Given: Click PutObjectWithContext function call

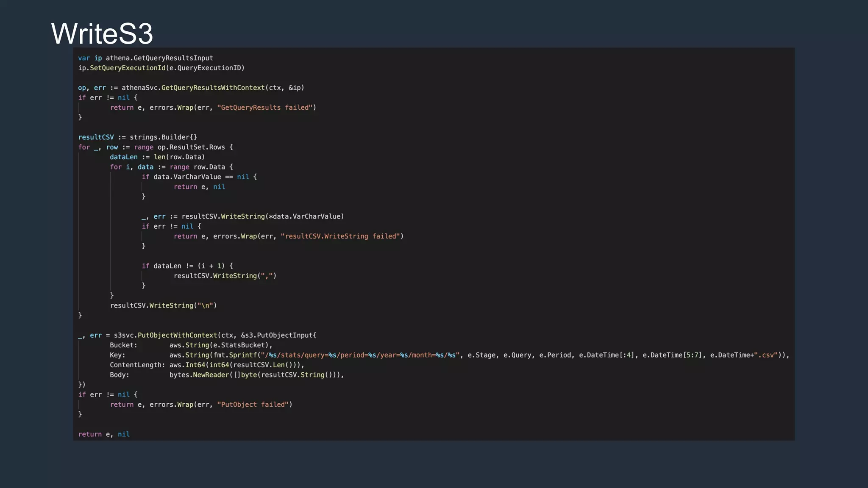Looking at the screenshot, I should tap(177, 335).
